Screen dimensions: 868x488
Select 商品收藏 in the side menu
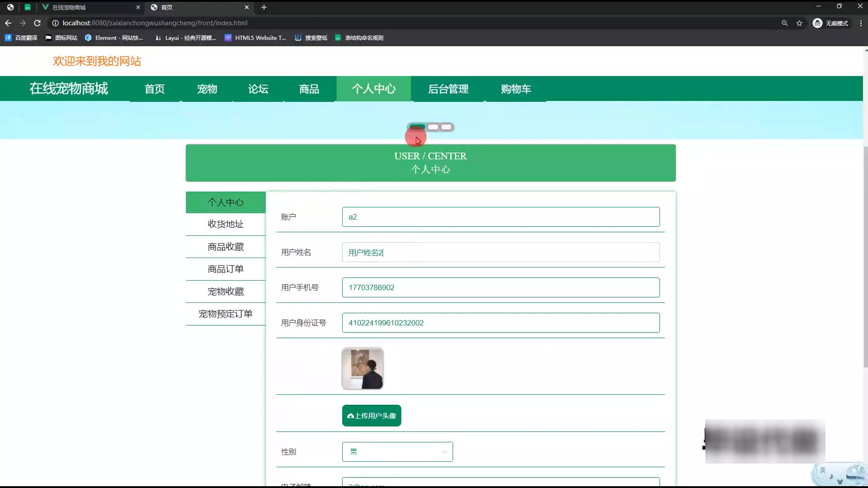coord(226,247)
